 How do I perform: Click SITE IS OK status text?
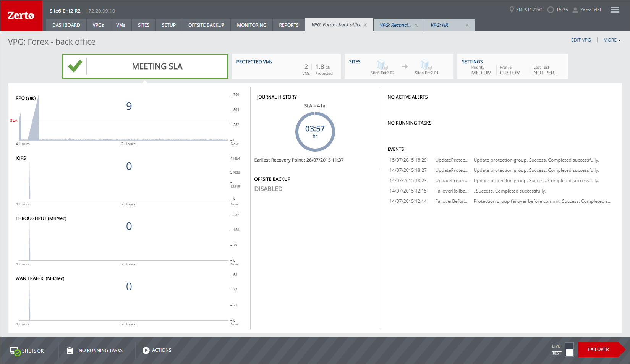(x=33, y=351)
